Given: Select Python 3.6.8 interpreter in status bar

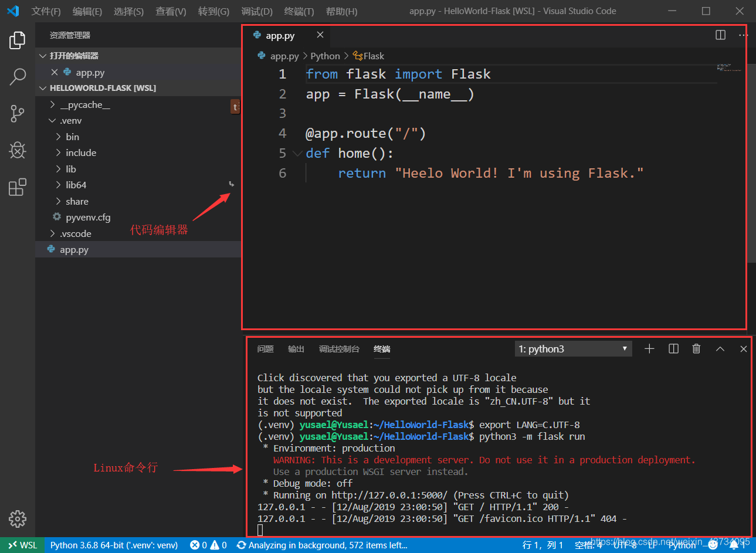Looking at the screenshot, I should tap(114, 545).
